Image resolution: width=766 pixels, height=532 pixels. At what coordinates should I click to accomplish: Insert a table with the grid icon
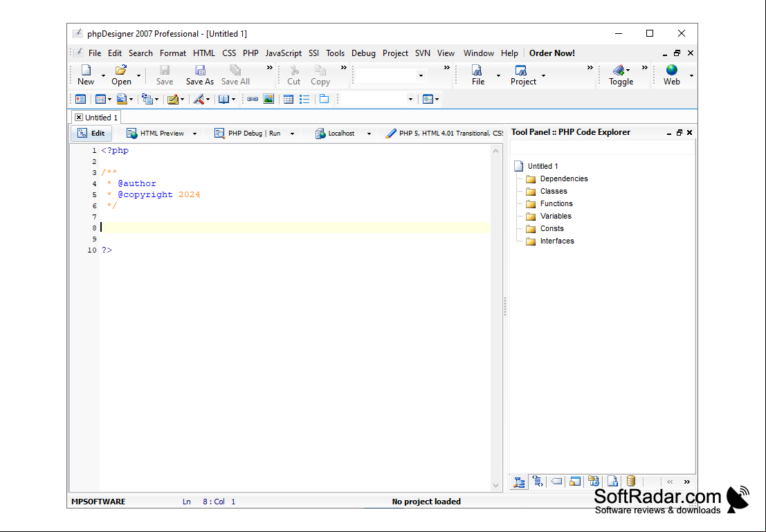(x=289, y=99)
